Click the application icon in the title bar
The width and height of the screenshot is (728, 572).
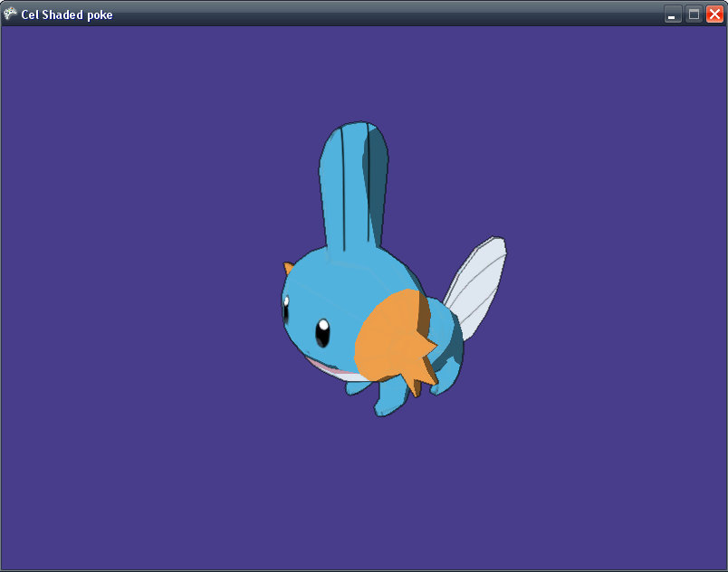[x=11, y=14]
